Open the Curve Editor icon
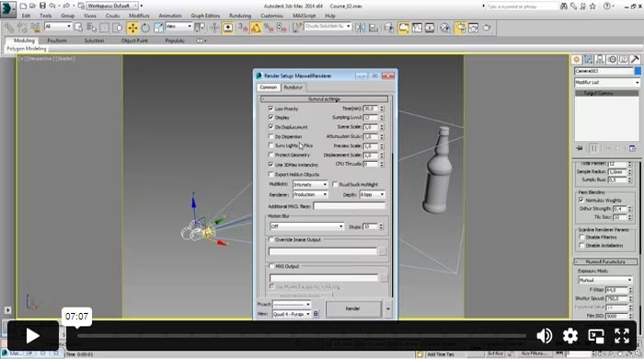The image size is (644, 359). coord(417,28)
